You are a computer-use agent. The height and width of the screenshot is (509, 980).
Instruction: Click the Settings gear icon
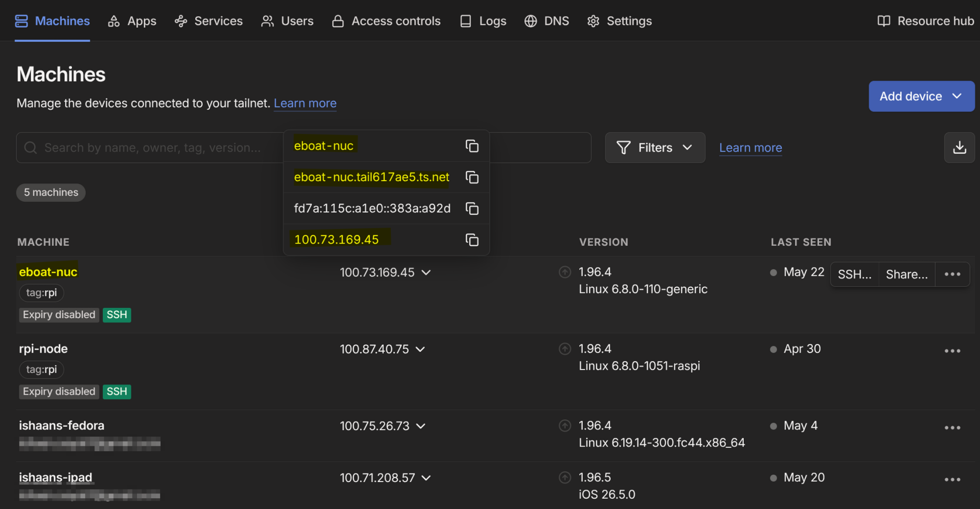(x=593, y=21)
